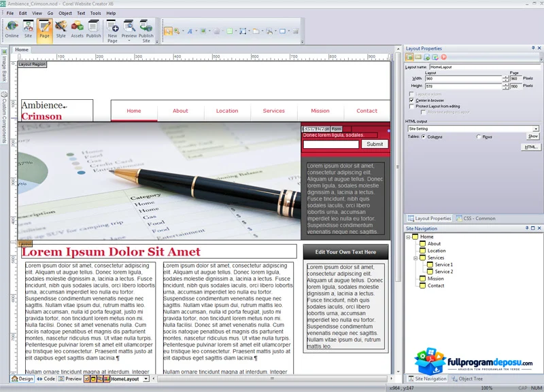Pin the Layout Properties panel
Viewport: 544px width, 392px height.
click(x=533, y=48)
